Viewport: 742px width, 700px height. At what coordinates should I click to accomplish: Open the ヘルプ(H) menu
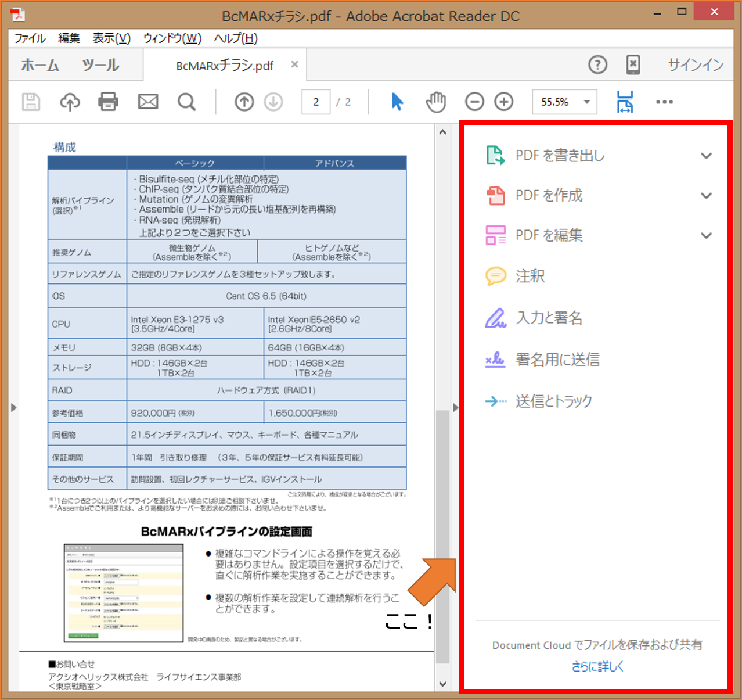click(236, 38)
